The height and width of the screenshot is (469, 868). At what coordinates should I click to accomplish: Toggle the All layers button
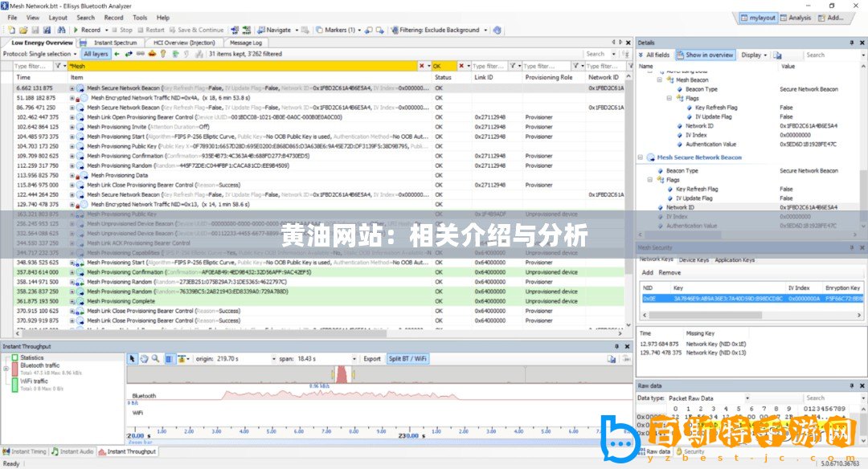point(96,54)
